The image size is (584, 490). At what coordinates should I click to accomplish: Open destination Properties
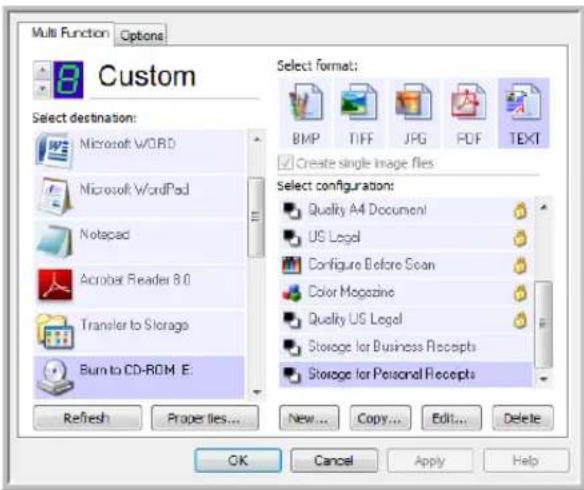[x=205, y=418]
